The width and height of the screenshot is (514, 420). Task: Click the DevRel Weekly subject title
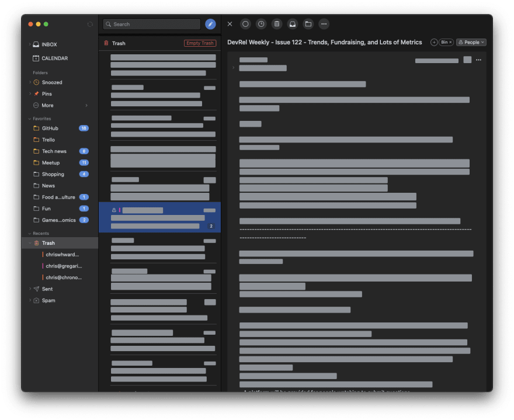tap(325, 42)
